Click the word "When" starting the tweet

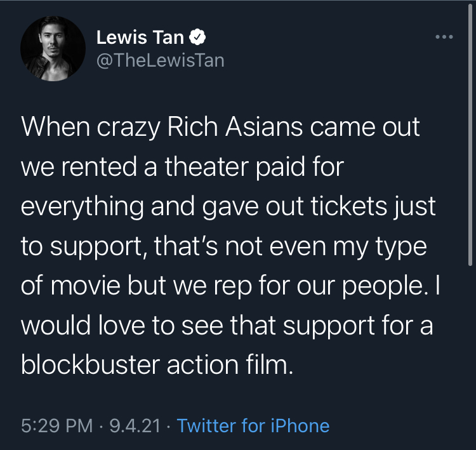(53, 127)
